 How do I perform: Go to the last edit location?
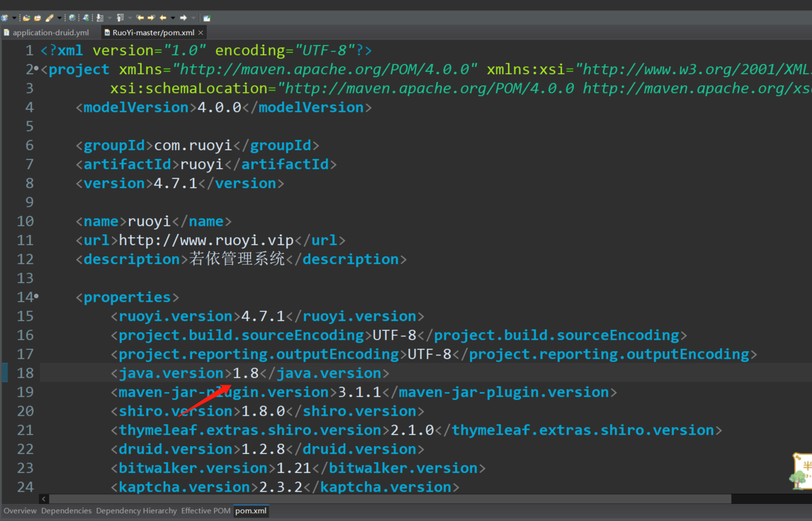(x=140, y=18)
